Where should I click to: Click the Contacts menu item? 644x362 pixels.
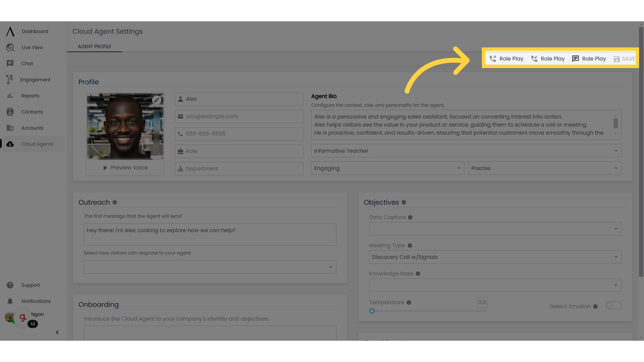pyautogui.click(x=32, y=111)
